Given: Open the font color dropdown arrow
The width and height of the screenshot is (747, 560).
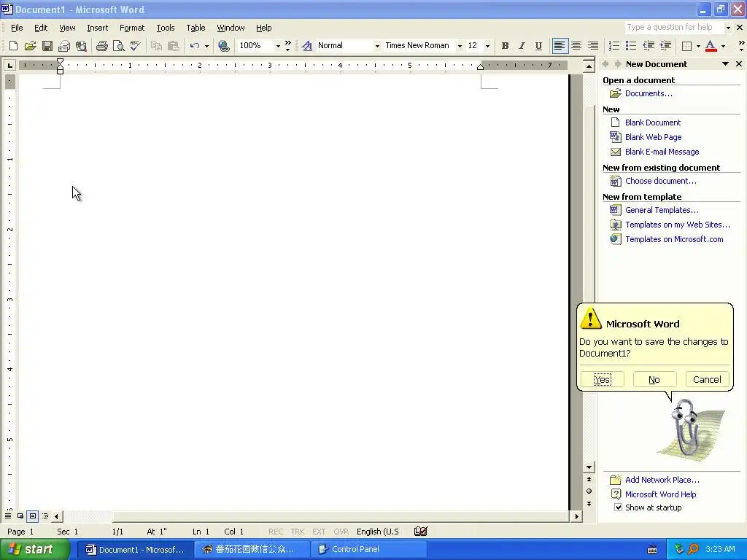Looking at the screenshot, I should (x=723, y=46).
